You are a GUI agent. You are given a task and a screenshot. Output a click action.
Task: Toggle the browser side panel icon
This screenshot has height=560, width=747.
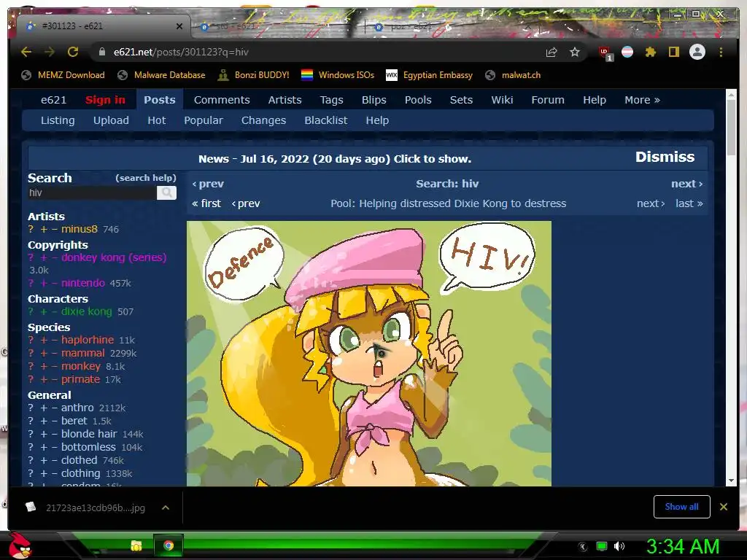673,52
